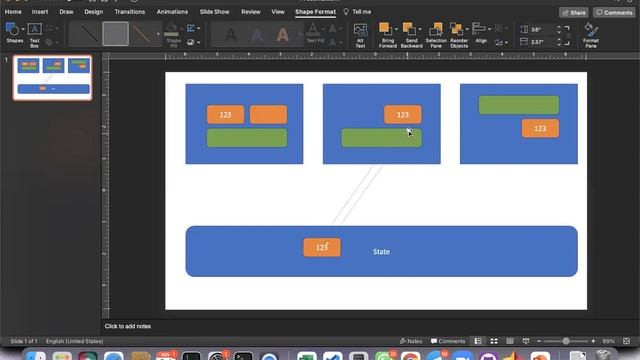
Task: Toggle Comments pane in status bar
Action: (448, 341)
